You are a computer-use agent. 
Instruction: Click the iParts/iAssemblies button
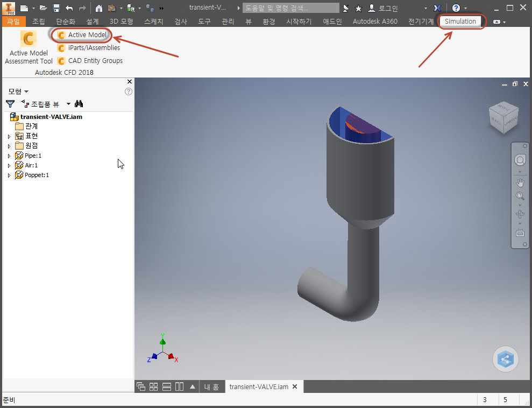pos(89,48)
